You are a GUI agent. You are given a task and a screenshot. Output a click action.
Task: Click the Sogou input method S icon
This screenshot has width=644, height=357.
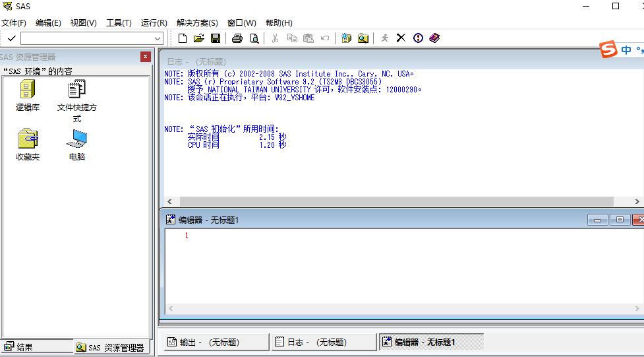608,49
